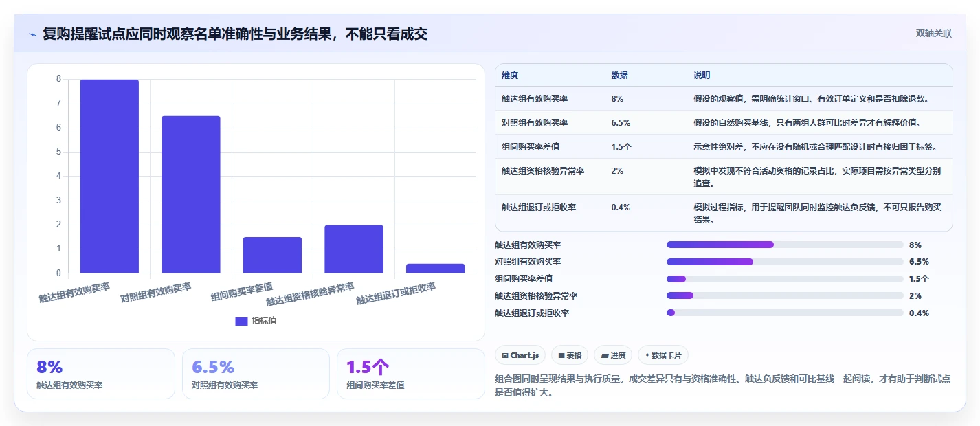Click x-axis label 触达组退订或拒收率
The width and height of the screenshot is (980, 426).
point(396,293)
